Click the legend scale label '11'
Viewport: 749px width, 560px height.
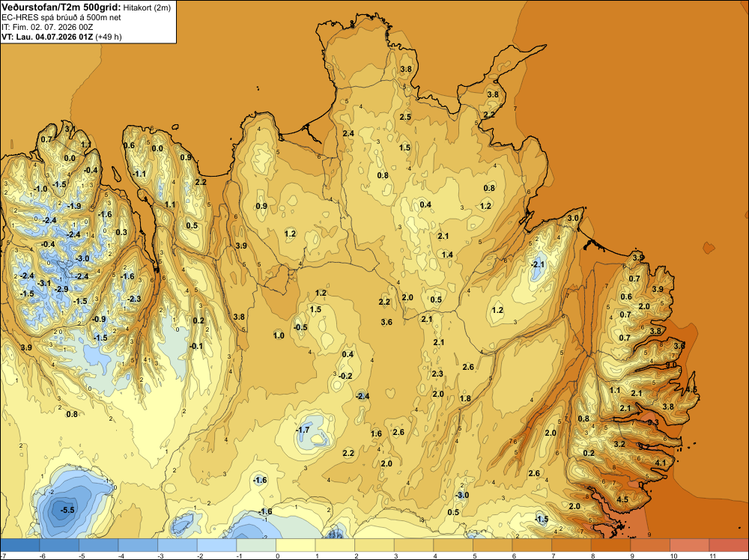(x=712, y=556)
